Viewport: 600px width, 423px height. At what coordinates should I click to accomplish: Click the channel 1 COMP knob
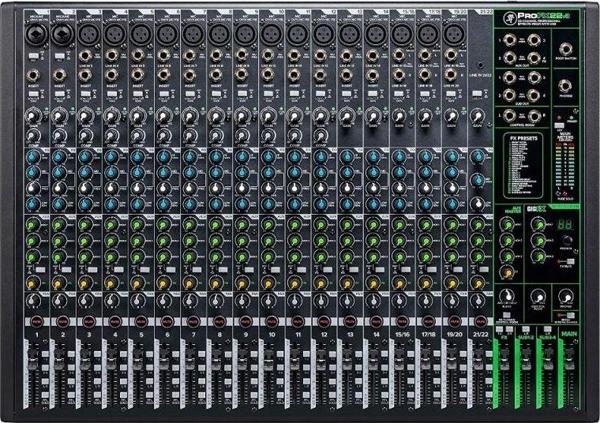click(34, 136)
